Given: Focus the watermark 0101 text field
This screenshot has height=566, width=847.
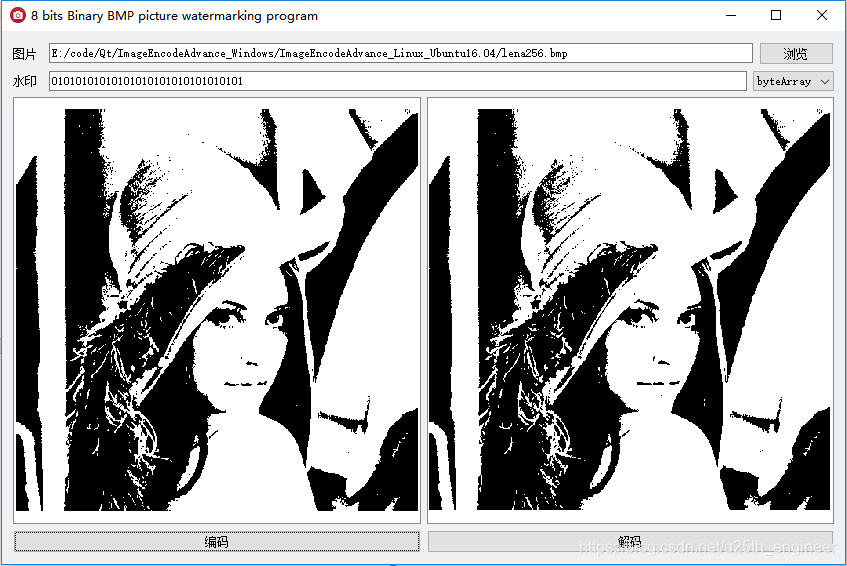Looking at the screenshot, I should point(398,82).
